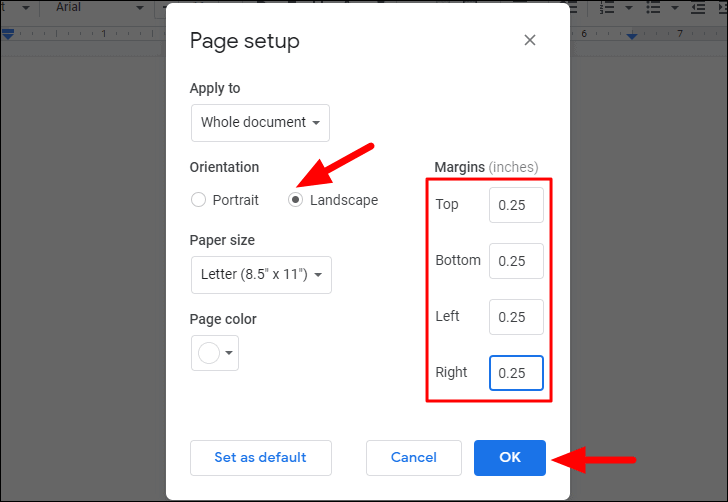This screenshot has width=728, height=502.
Task: Click the numbered list icon in toolbar
Action: (606, 7)
